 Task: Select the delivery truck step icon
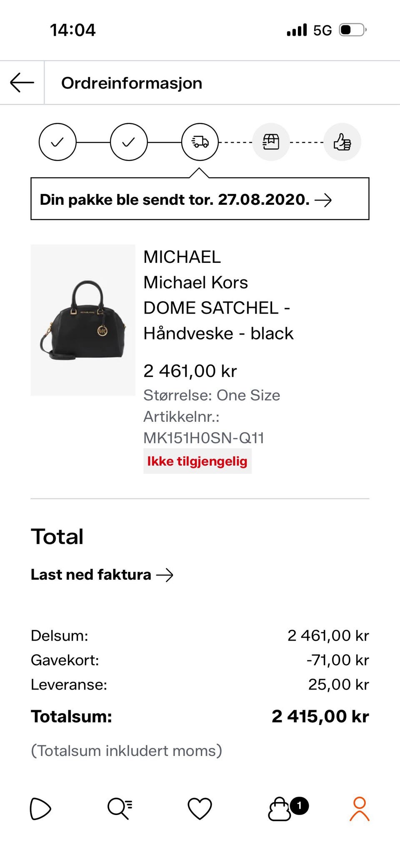click(200, 142)
